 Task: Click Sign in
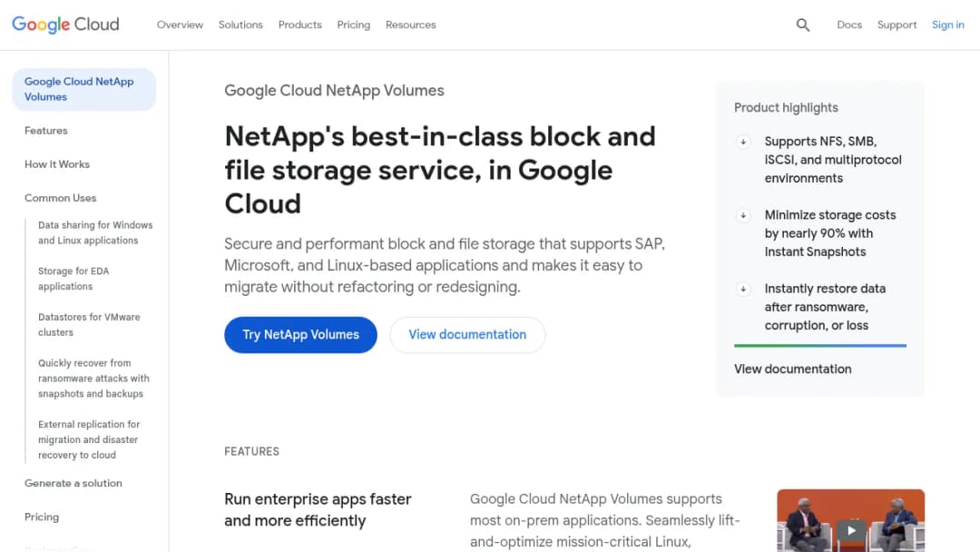click(948, 25)
